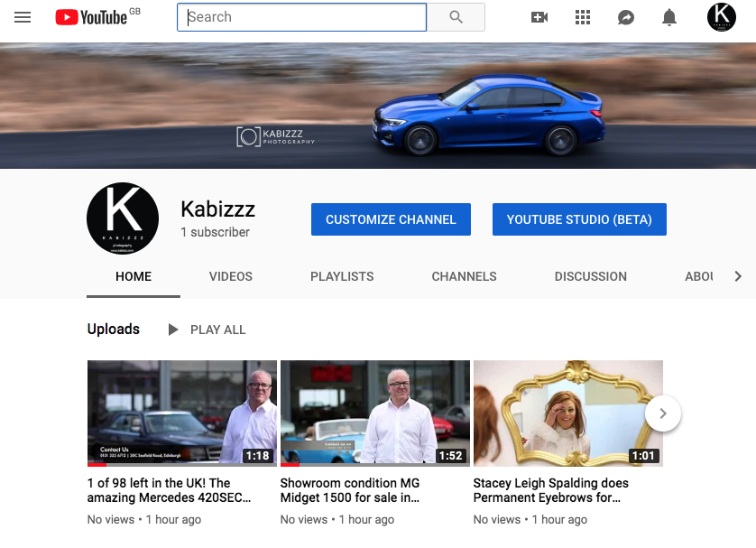Viewport: 756px width, 548px height.
Task: Click the '1 of 98 left in the UK' title
Action: tap(170, 490)
